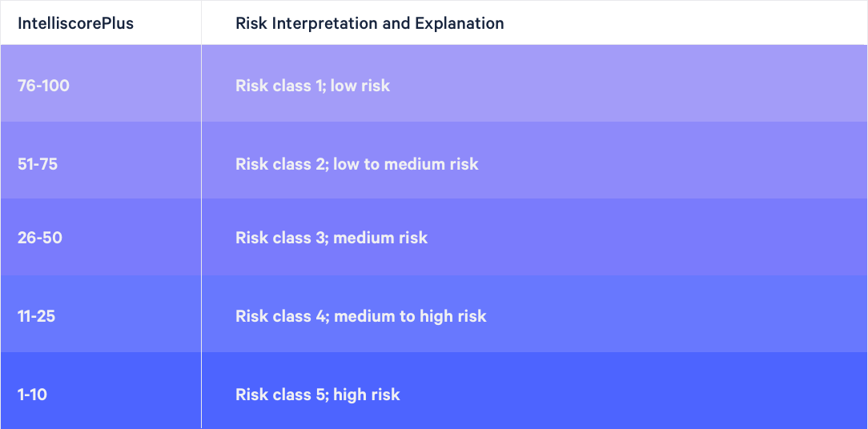Click the 'high risk' phrase in last row

(367, 395)
